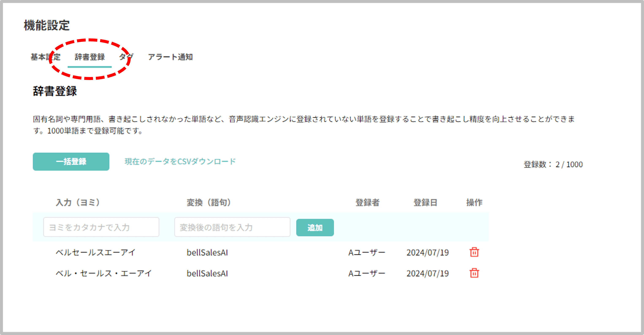Click the 操作 column header
Image resolution: width=644 pixels, height=335 pixels.
tap(474, 202)
